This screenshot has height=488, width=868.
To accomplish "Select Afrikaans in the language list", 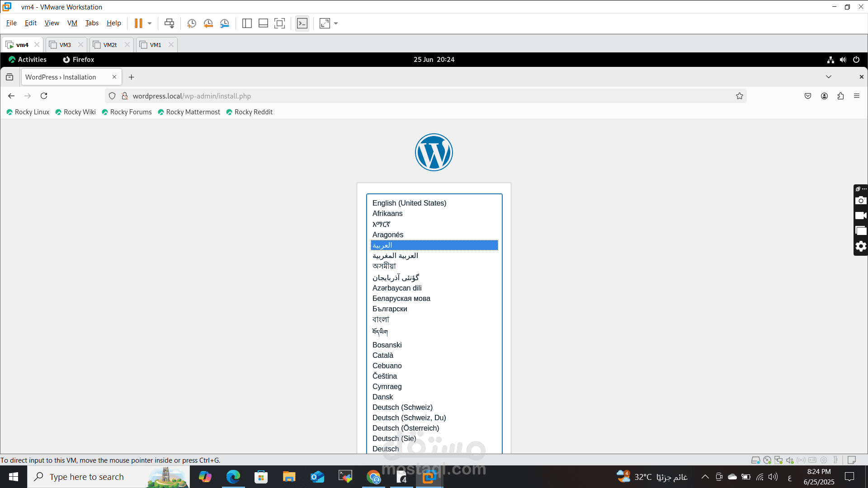I will (x=434, y=214).
